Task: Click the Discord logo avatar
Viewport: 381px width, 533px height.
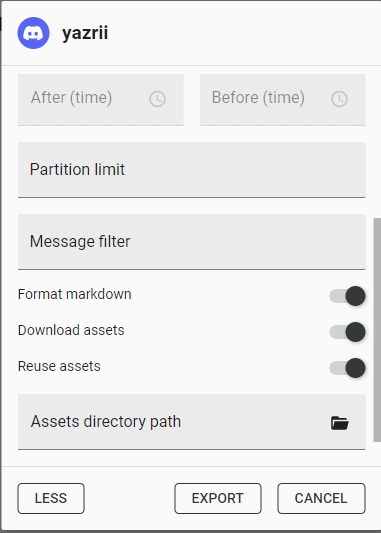Action: pyautogui.click(x=33, y=33)
